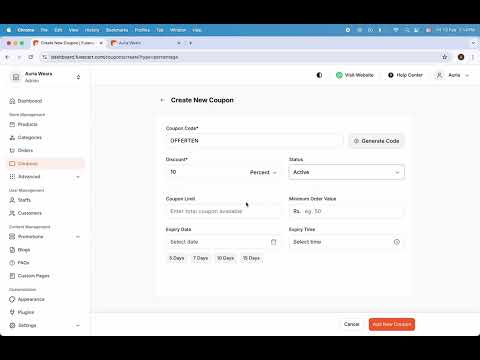Open Staffs in sidebar

pos(20,200)
